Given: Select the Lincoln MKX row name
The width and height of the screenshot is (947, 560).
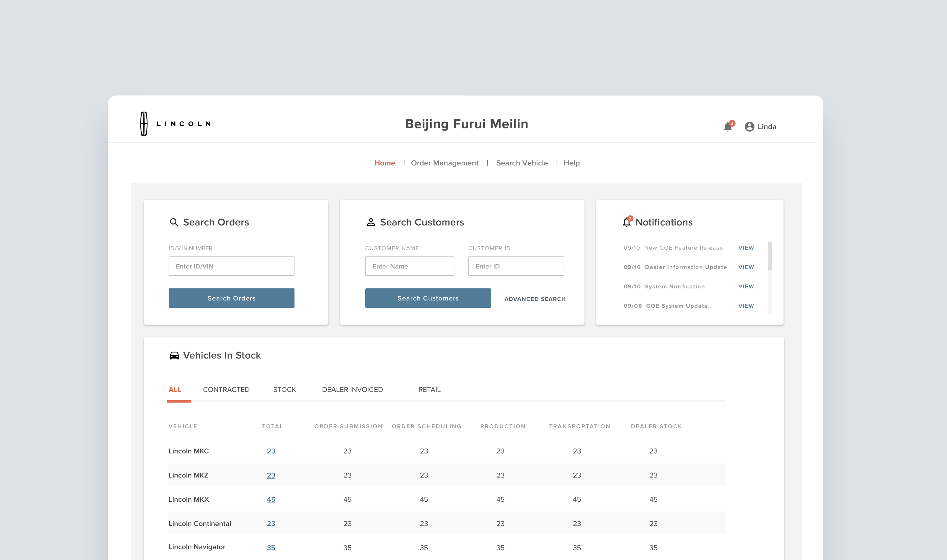Looking at the screenshot, I should [x=188, y=499].
